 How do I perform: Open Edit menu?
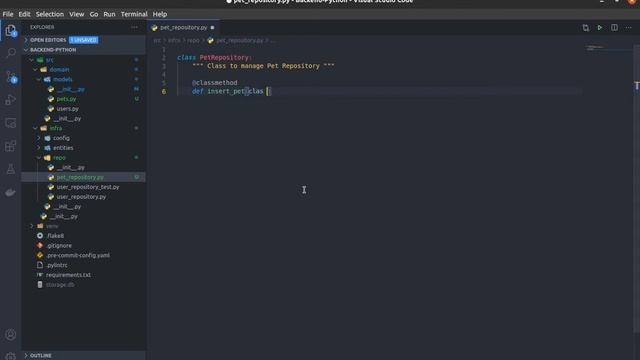pyautogui.click(x=24, y=14)
